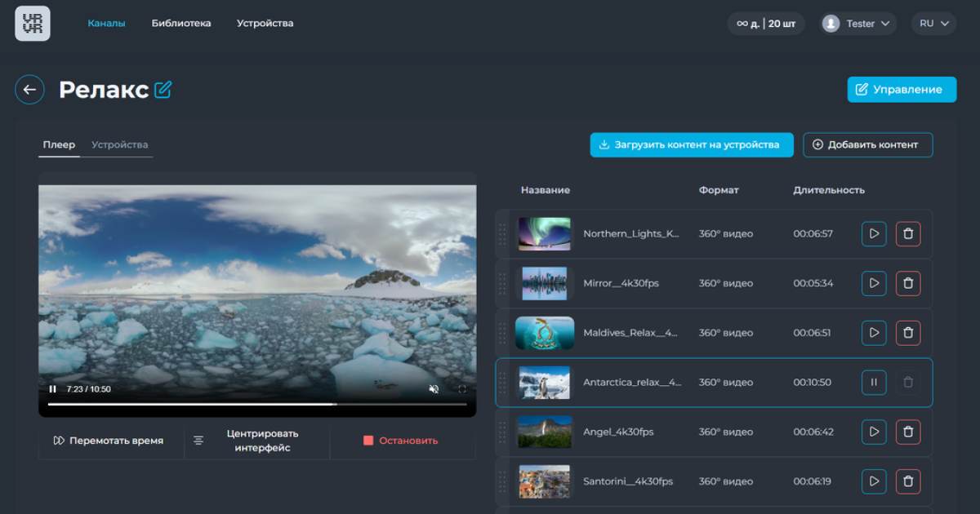Image resolution: width=980 pixels, height=514 pixels.
Task: Delete the Santorini__4k30fps video
Action: tap(907, 481)
